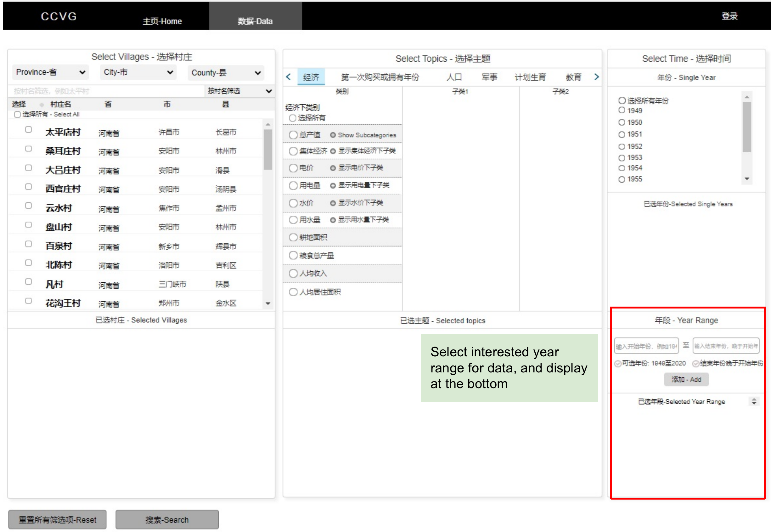Expand 显示用水量下子类 plus icon
Screen dimensions: 771x532
333,220
